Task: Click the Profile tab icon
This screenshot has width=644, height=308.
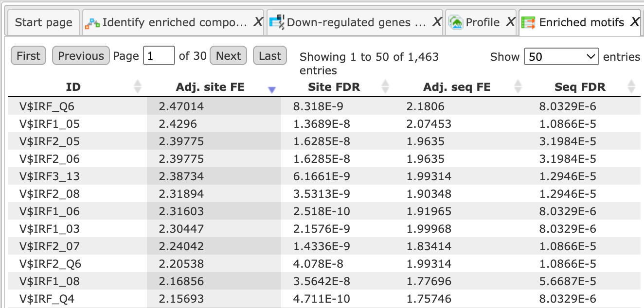Action: pyautogui.click(x=456, y=22)
